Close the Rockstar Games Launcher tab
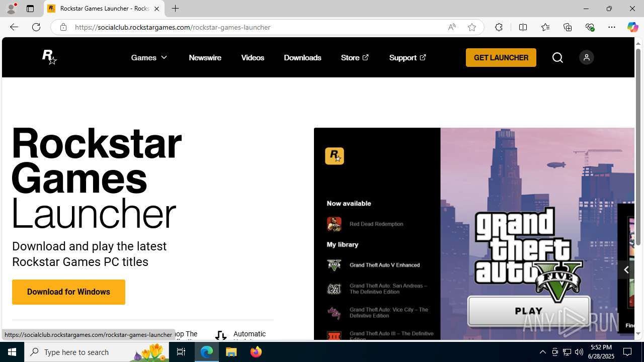This screenshot has width=644, height=362. click(156, 9)
